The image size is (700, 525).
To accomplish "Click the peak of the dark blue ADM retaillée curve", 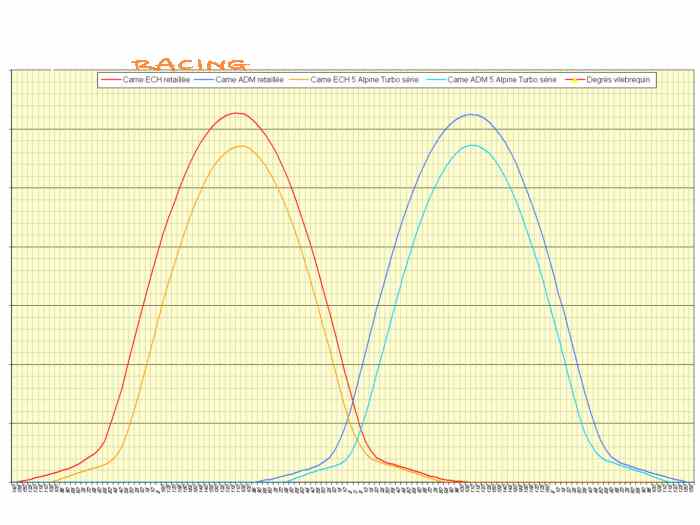I will [471, 114].
